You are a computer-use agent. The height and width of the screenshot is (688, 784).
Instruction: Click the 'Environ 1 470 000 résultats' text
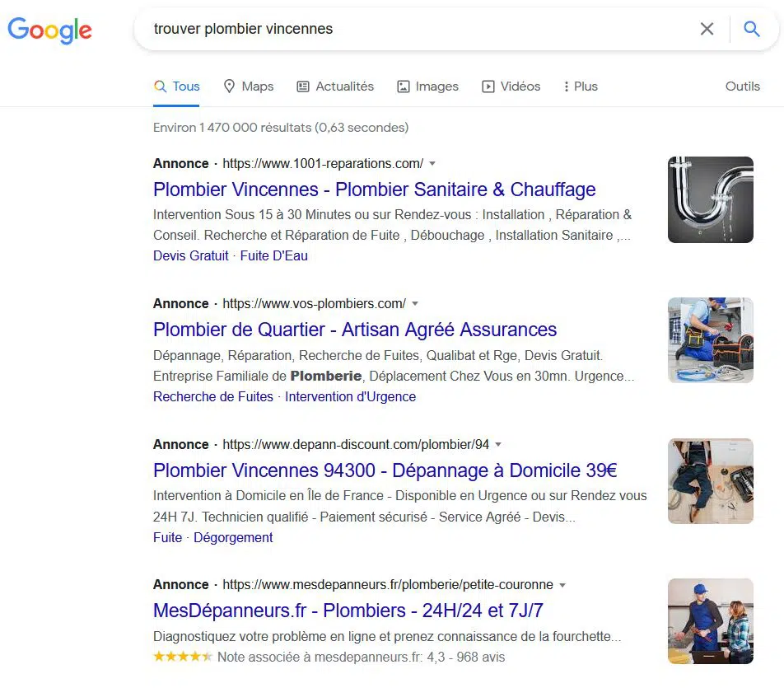point(281,128)
